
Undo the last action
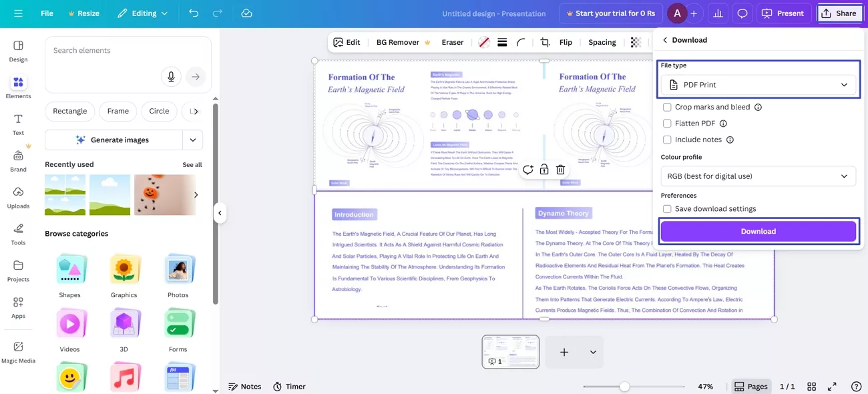194,13
